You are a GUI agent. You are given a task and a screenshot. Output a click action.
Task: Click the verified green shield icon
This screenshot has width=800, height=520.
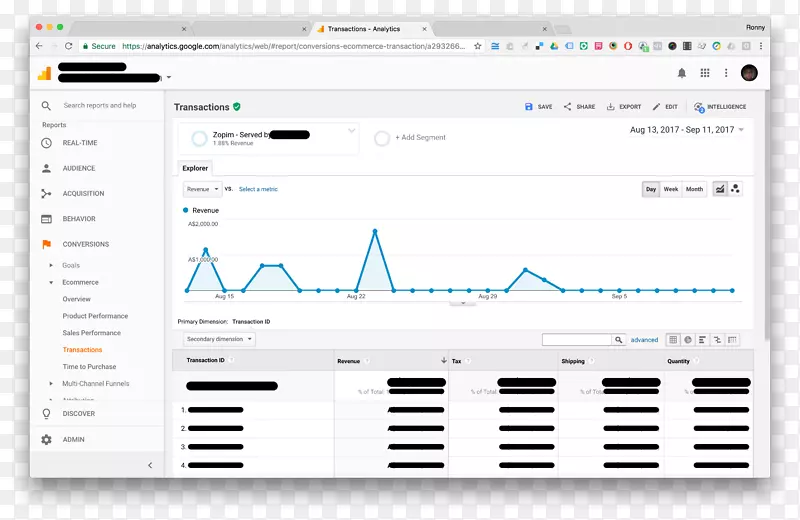coord(237,107)
